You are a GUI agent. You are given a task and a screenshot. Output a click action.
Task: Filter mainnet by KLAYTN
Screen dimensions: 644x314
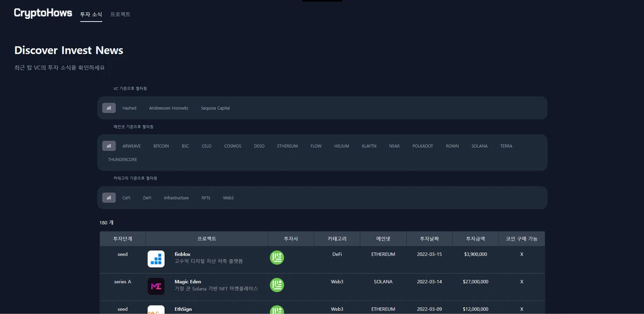369,146
